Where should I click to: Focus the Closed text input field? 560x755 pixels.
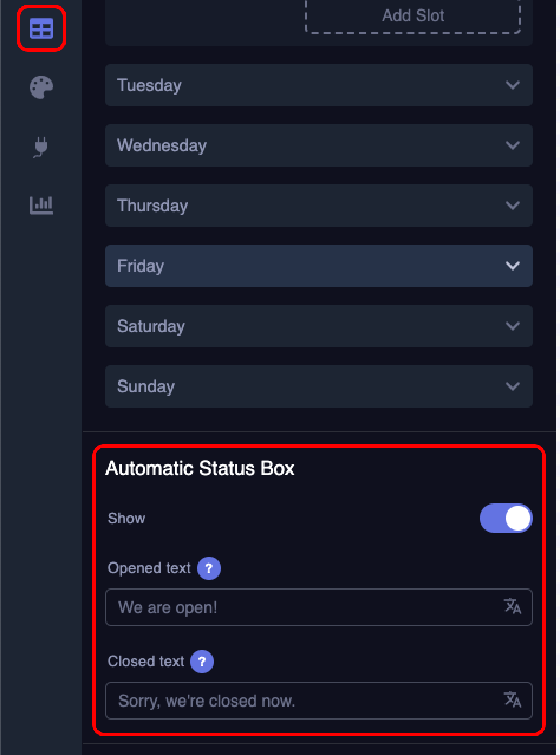click(x=304, y=701)
